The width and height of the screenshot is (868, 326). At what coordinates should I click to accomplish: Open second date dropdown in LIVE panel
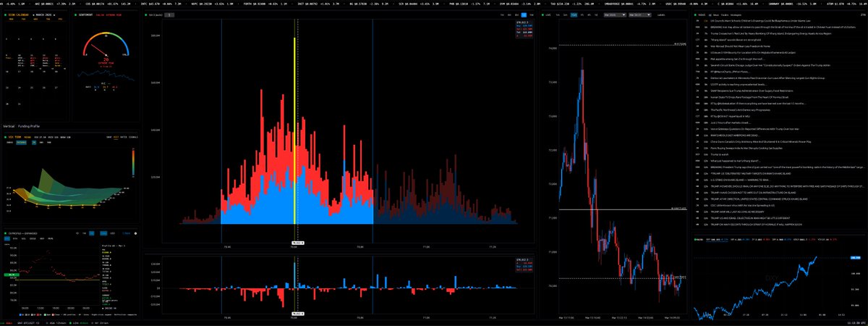(x=640, y=14)
